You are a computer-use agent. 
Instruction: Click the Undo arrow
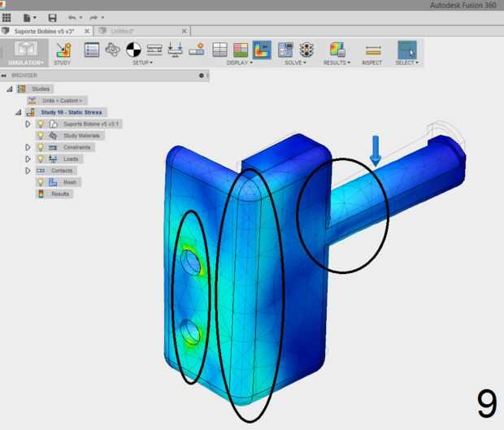72,17
